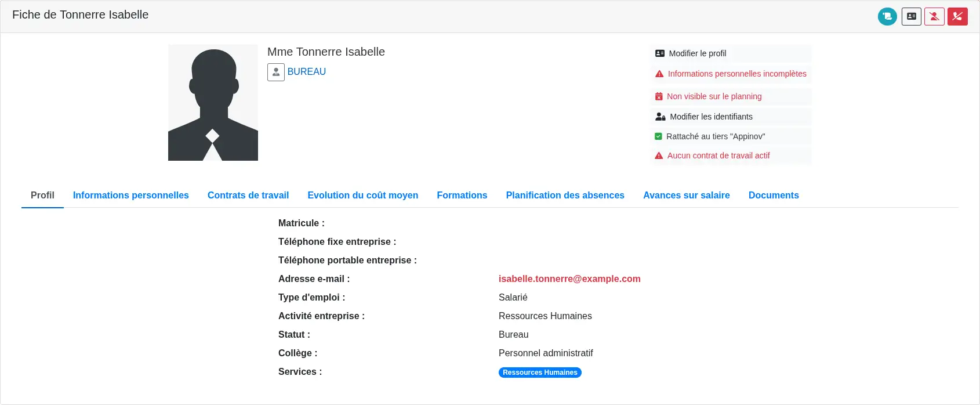This screenshot has height=405, width=980.
Task: Show the Planification des absences tab
Action: [x=565, y=196]
